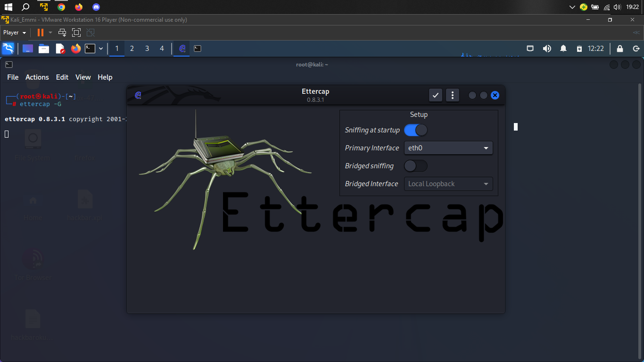Open the terminal Edit menu

(62, 77)
